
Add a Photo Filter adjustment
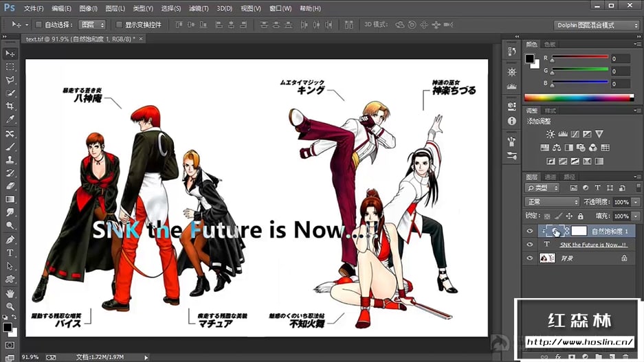coord(581,148)
